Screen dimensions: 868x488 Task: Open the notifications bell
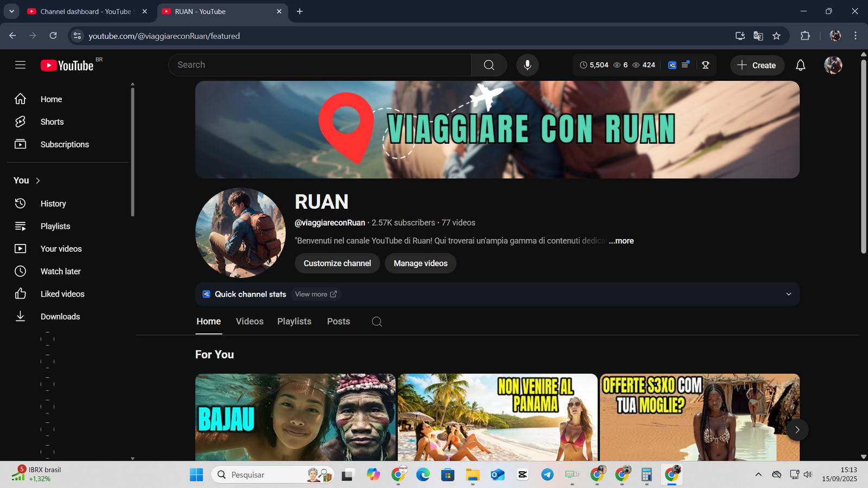coord(800,65)
